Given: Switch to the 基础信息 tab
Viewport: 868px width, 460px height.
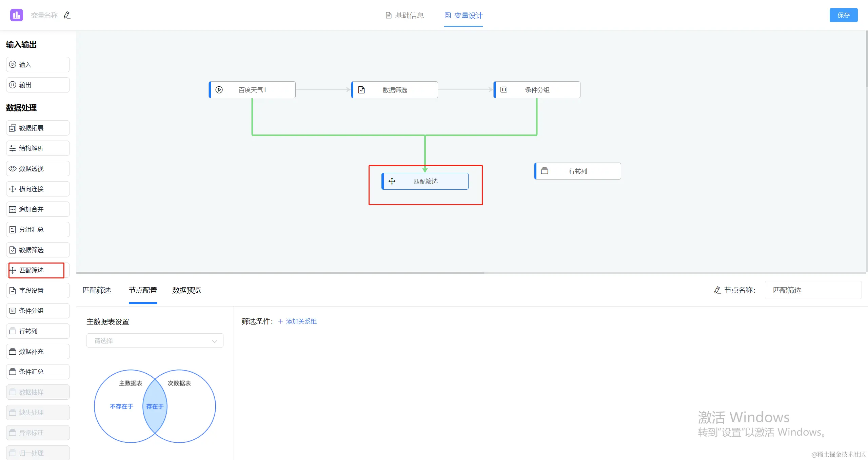Looking at the screenshot, I should pos(405,15).
